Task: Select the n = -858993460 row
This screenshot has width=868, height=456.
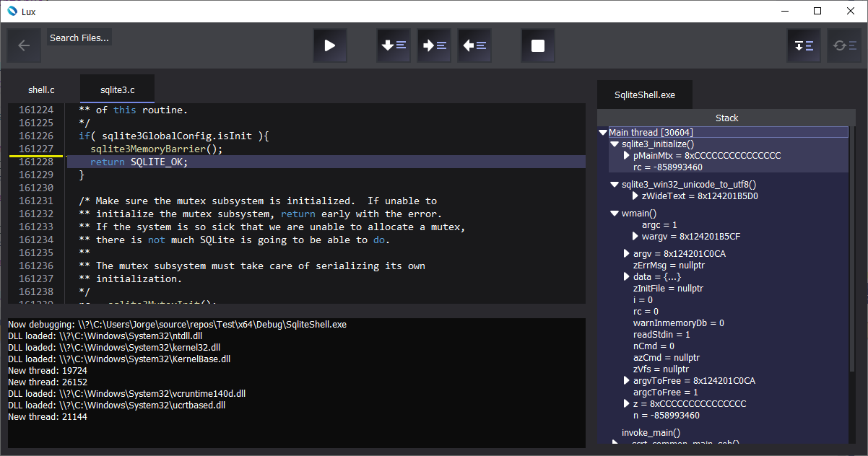Action: (x=666, y=416)
